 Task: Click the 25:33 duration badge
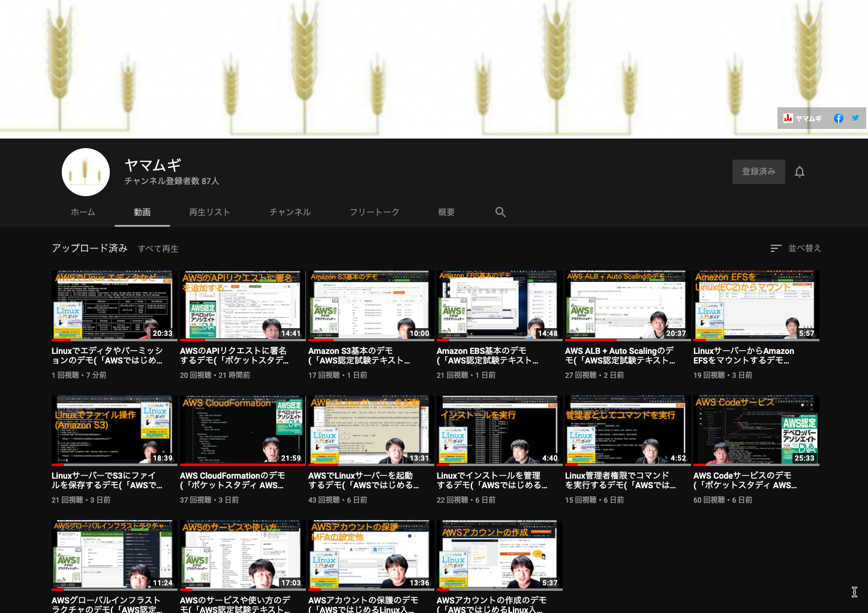[804, 458]
